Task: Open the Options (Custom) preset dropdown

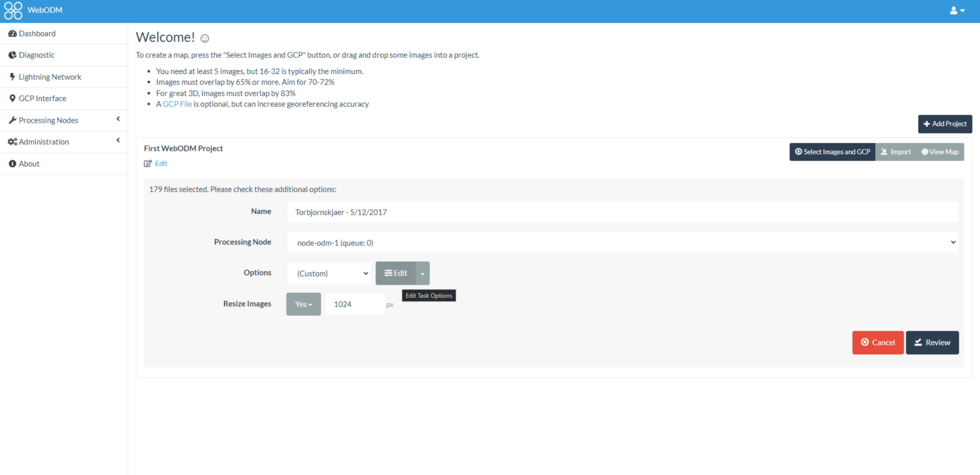Action: [x=329, y=273]
